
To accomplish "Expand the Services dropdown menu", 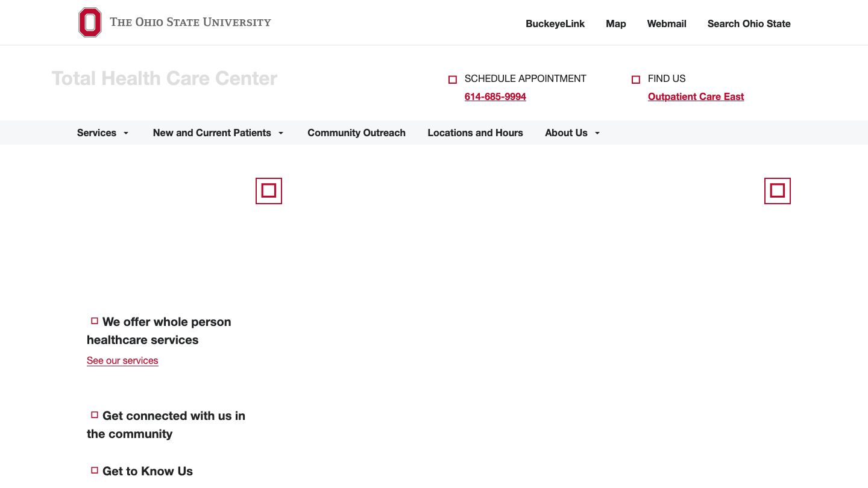I will click(102, 133).
